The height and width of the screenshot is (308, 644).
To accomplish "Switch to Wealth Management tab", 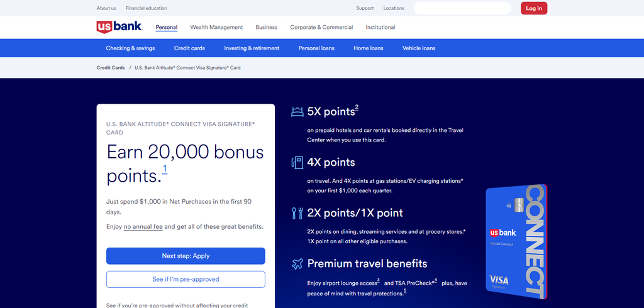I will 216,28.
